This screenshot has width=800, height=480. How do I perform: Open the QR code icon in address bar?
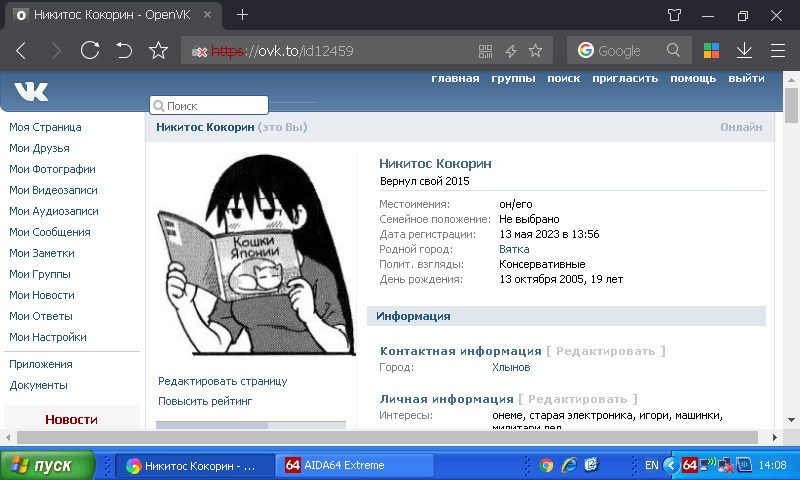[485, 51]
